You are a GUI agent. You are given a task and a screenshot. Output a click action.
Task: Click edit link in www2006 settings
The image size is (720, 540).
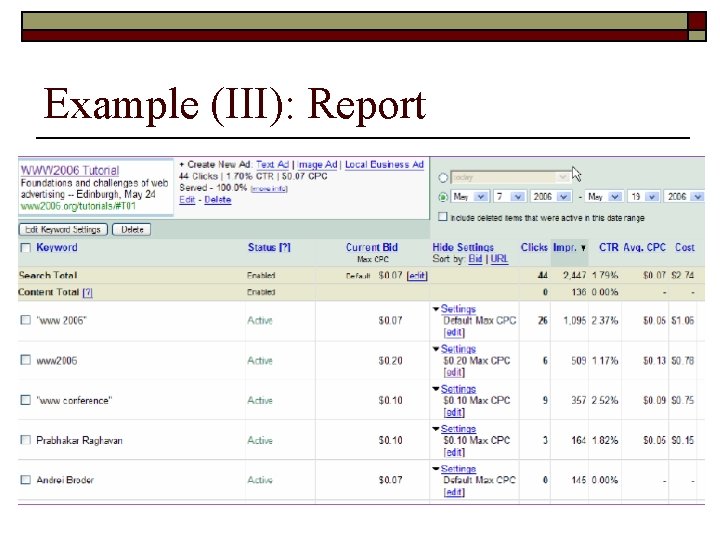pyautogui.click(x=454, y=372)
